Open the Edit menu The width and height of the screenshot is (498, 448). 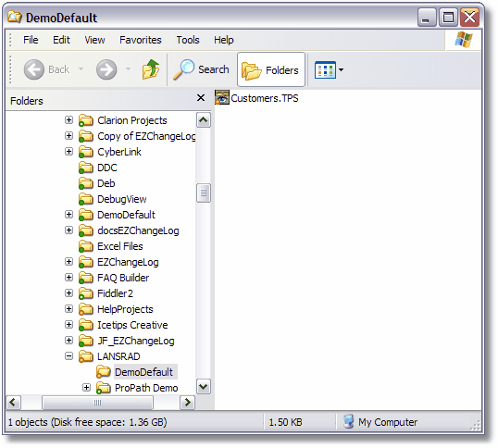click(x=61, y=40)
